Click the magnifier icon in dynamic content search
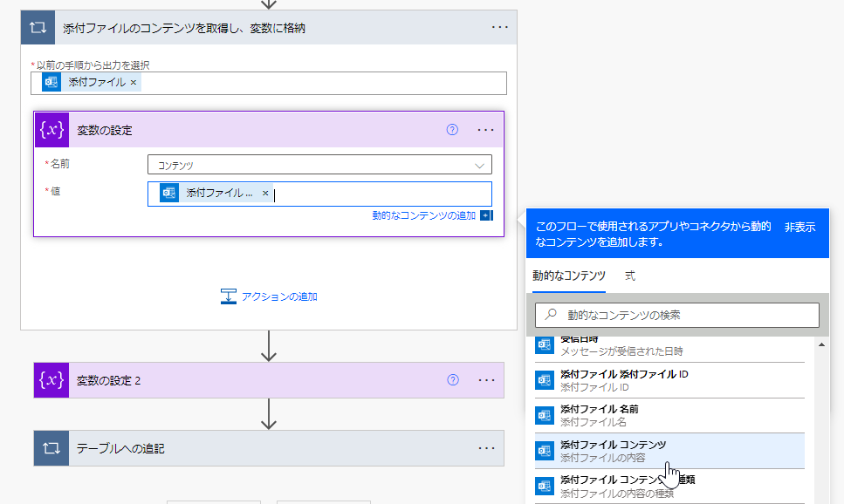 pyautogui.click(x=551, y=314)
